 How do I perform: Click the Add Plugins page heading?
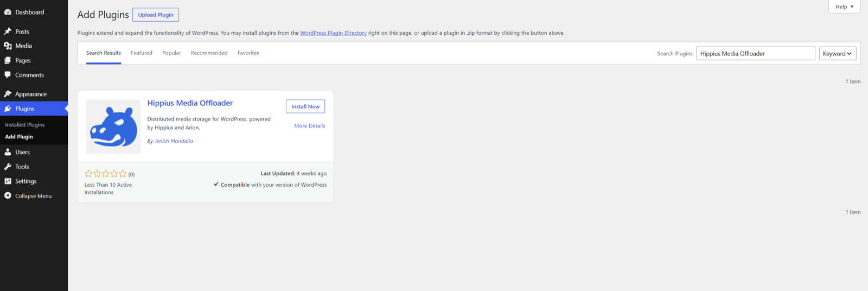pos(103,15)
